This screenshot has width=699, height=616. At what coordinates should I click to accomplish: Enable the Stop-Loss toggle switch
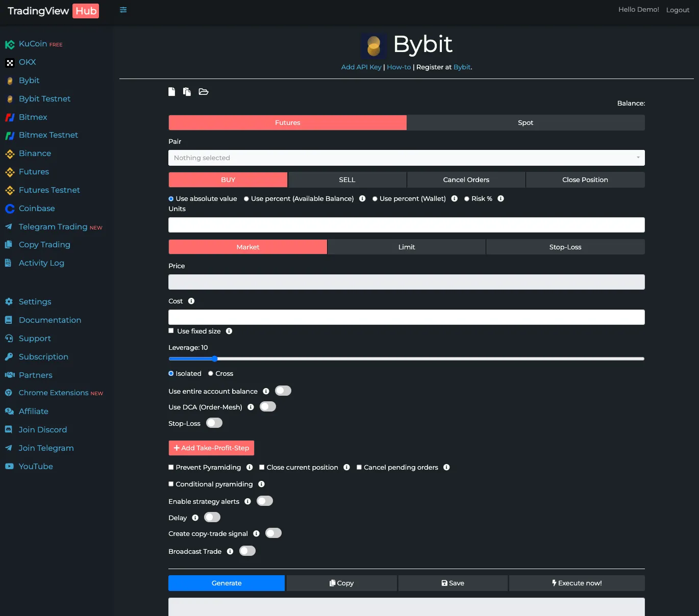tap(214, 423)
